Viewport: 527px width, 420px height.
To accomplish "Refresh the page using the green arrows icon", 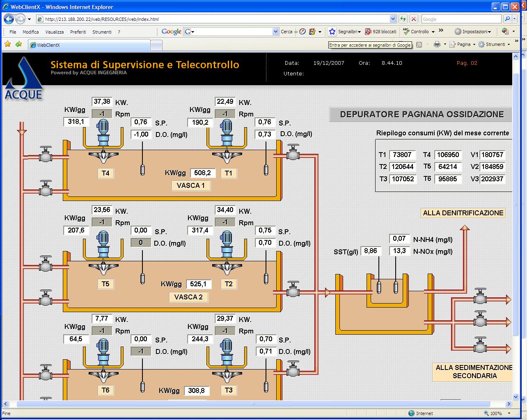I will click(x=403, y=19).
